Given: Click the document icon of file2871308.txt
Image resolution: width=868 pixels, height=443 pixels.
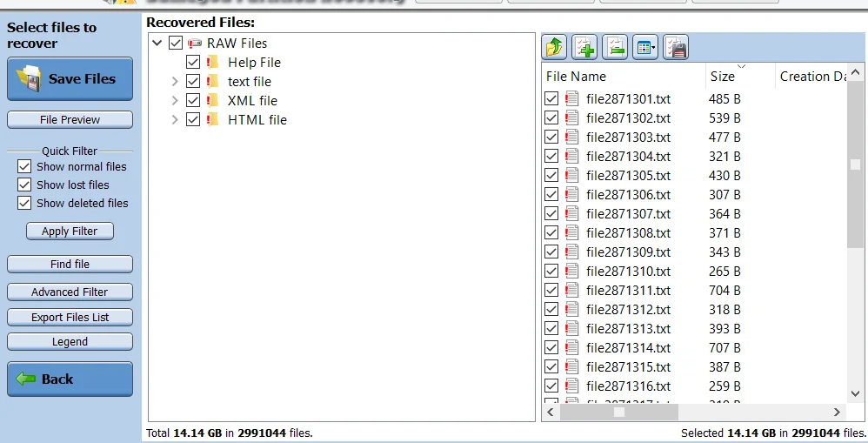Looking at the screenshot, I should coord(571,232).
